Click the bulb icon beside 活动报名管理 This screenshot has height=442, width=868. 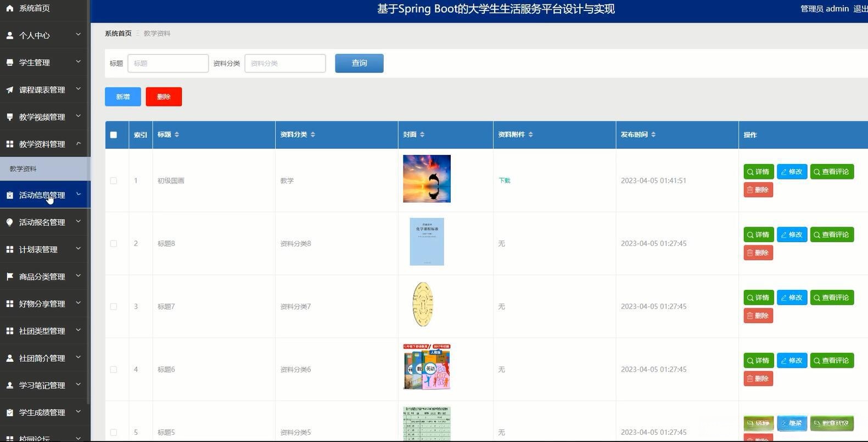(x=9, y=222)
